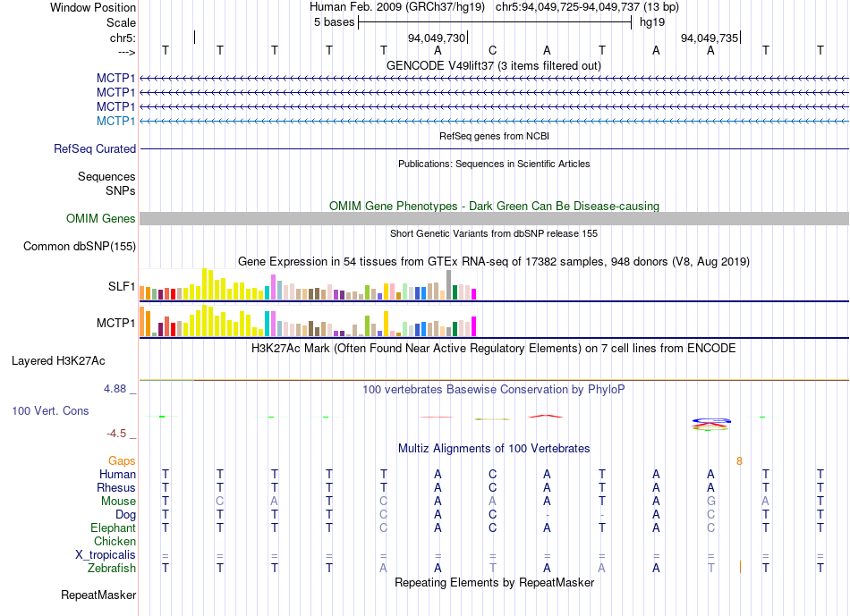Viewport: 850px width, 616px height.
Task: Click the Chicken species label
Action: (x=115, y=541)
